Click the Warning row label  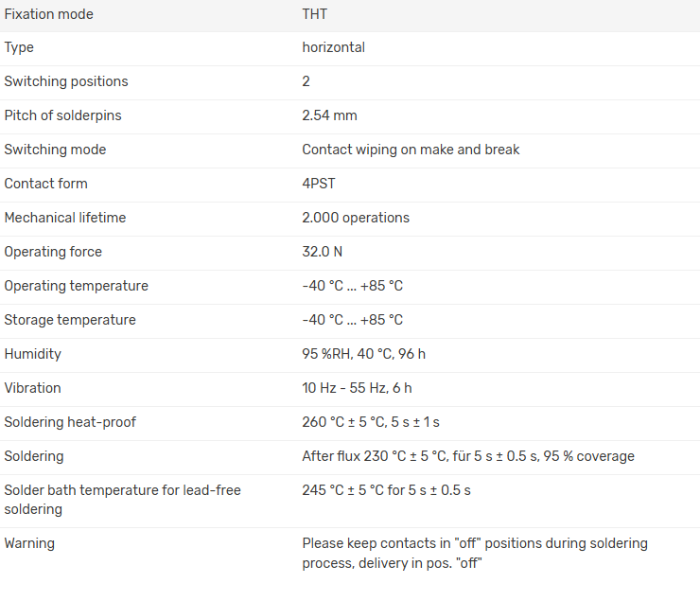(29, 543)
